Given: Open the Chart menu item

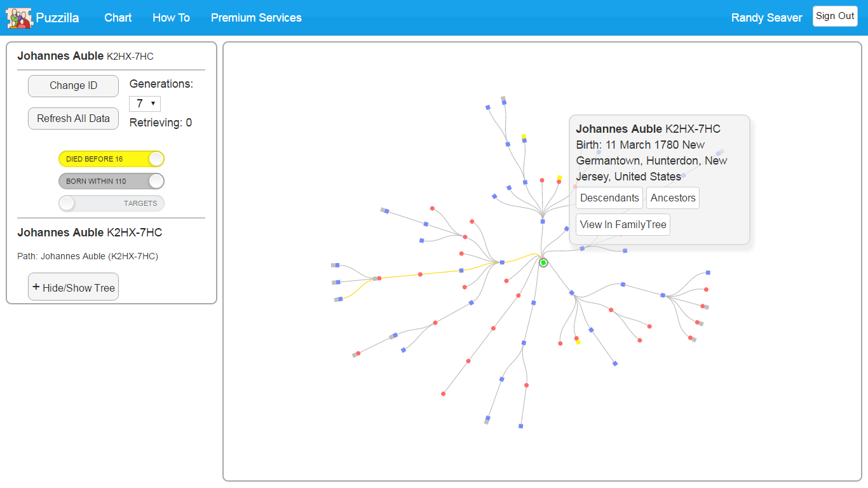Looking at the screenshot, I should (118, 18).
